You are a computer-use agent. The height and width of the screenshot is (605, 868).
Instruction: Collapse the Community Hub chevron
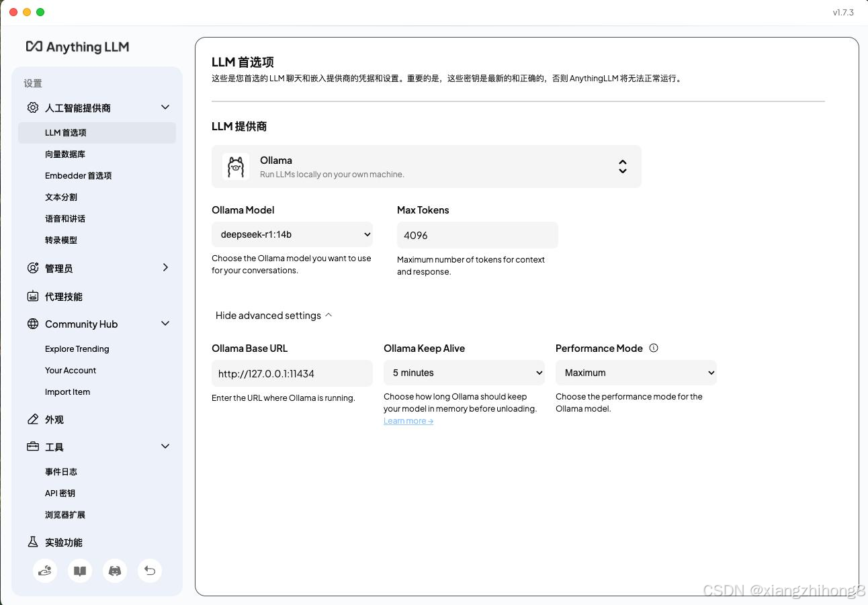(x=165, y=324)
